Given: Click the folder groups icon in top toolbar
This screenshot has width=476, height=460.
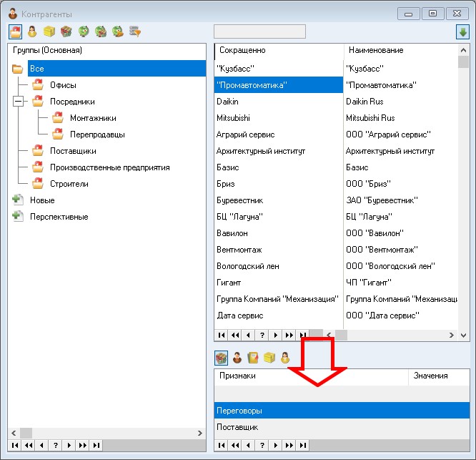Looking at the screenshot, I should click(15, 31).
